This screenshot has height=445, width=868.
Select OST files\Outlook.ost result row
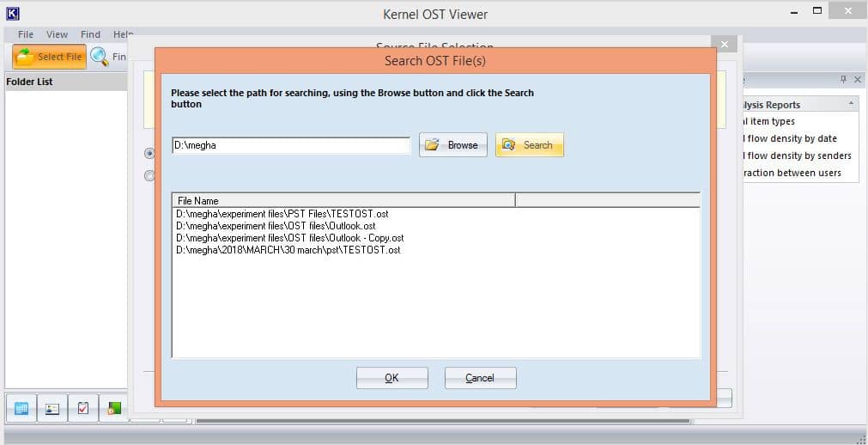point(276,226)
